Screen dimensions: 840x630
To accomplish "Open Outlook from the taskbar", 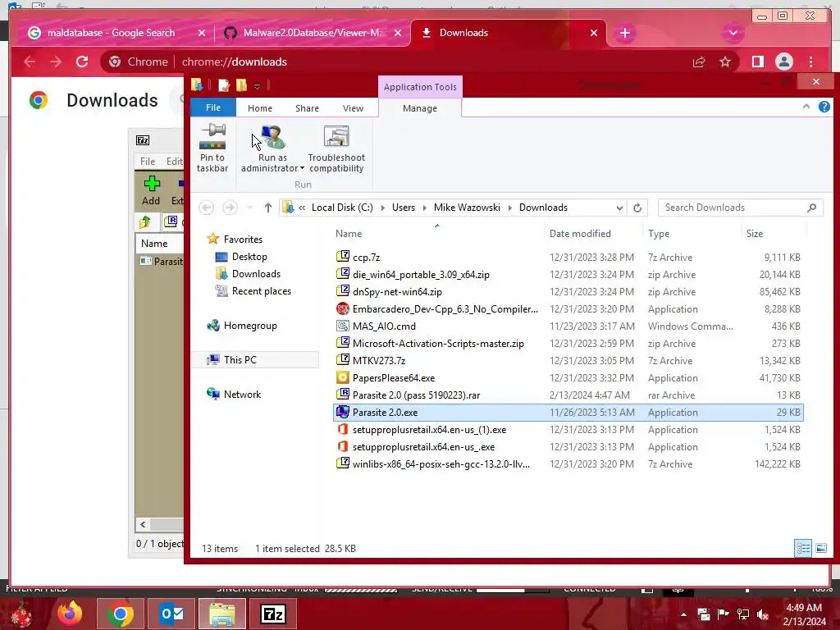I will pyautogui.click(x=171, y=614).
